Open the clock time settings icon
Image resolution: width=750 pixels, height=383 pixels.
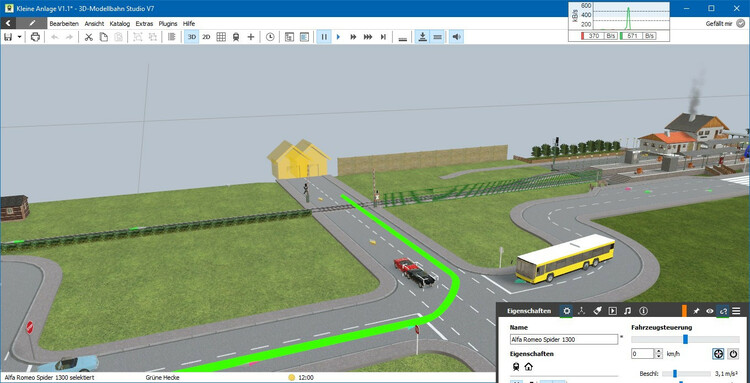tap(270, 37)
